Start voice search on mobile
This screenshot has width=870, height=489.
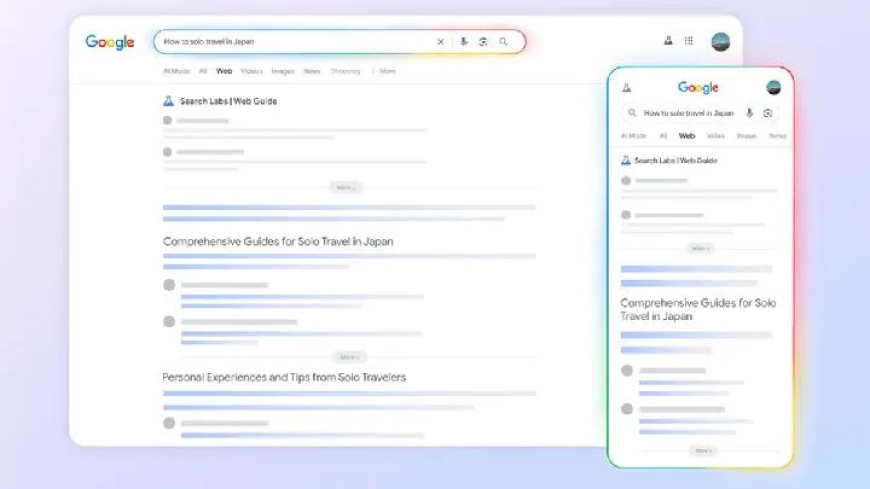pos(750,113)
